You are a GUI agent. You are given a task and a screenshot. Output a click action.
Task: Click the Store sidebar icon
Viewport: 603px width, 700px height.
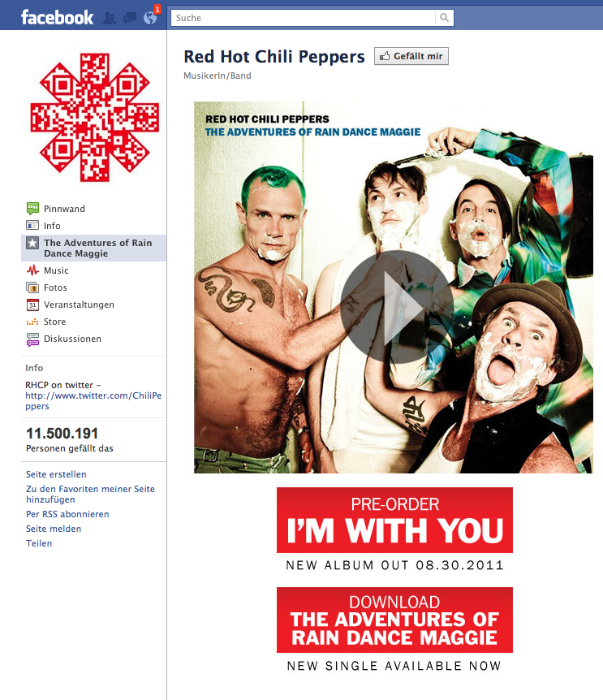point(32,322)
